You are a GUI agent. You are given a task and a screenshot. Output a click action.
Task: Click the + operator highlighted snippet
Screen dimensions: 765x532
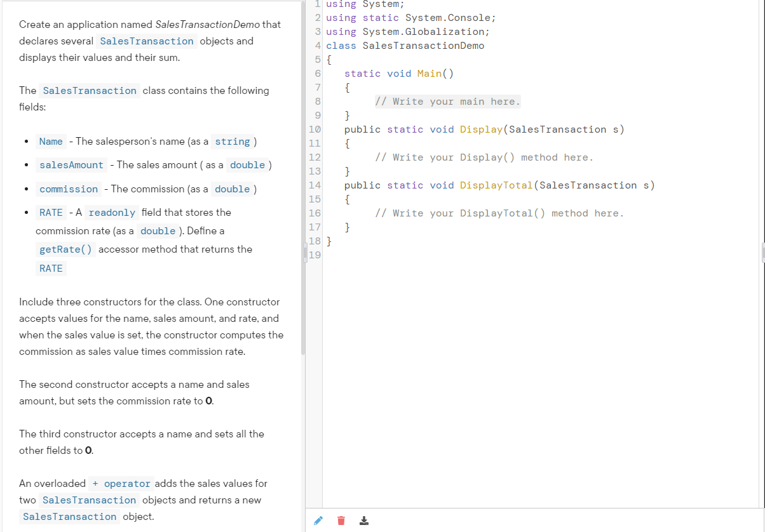pyautogui.click(x=121, y=483)
